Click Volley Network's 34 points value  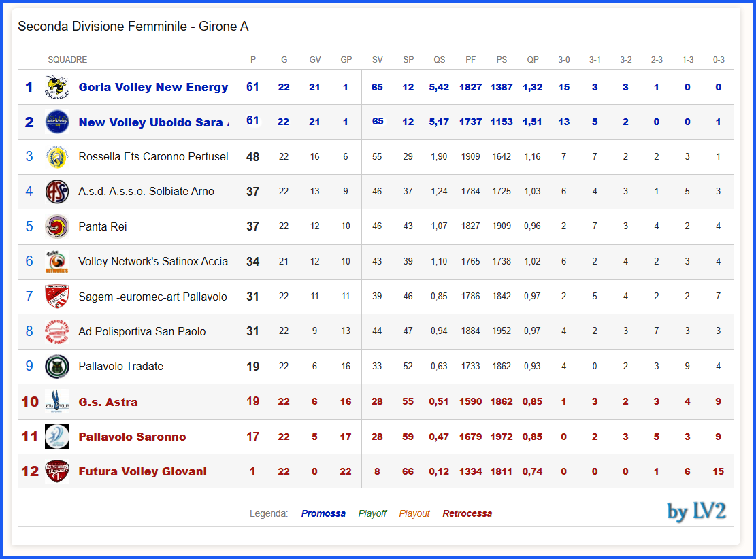pos(252,262)
